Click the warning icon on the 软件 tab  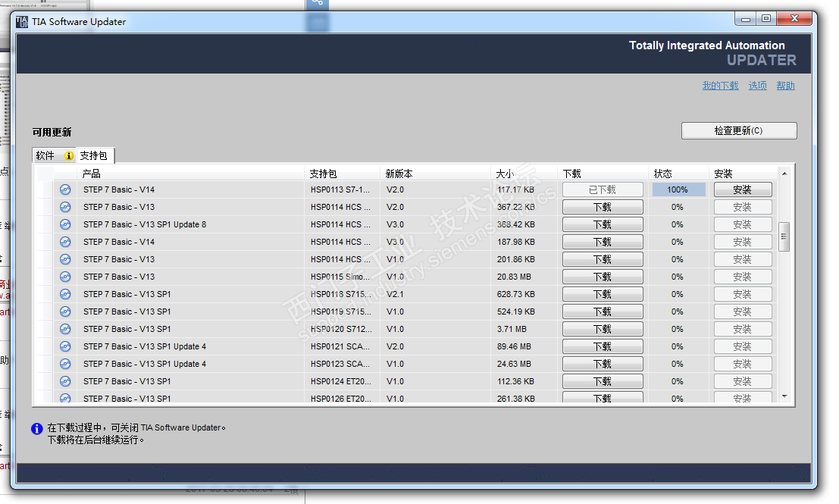[69, 155]
